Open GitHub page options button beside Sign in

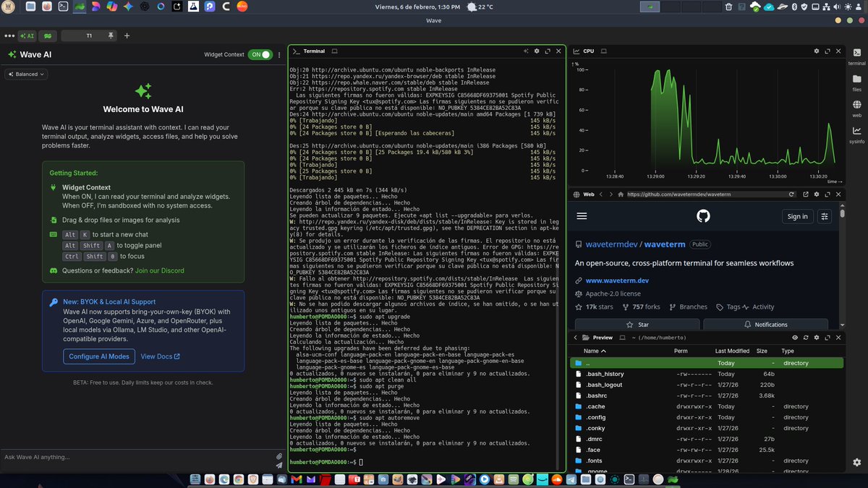(825, 216)
